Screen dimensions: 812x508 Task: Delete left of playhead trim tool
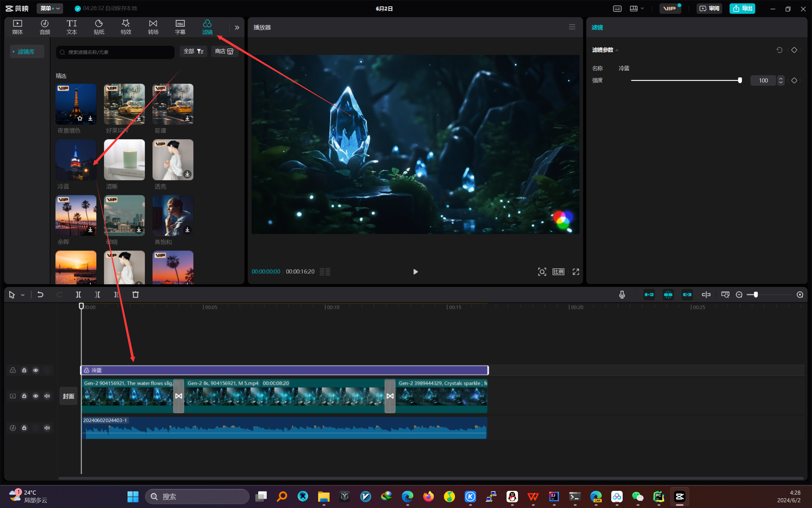[x=97, y=295]
